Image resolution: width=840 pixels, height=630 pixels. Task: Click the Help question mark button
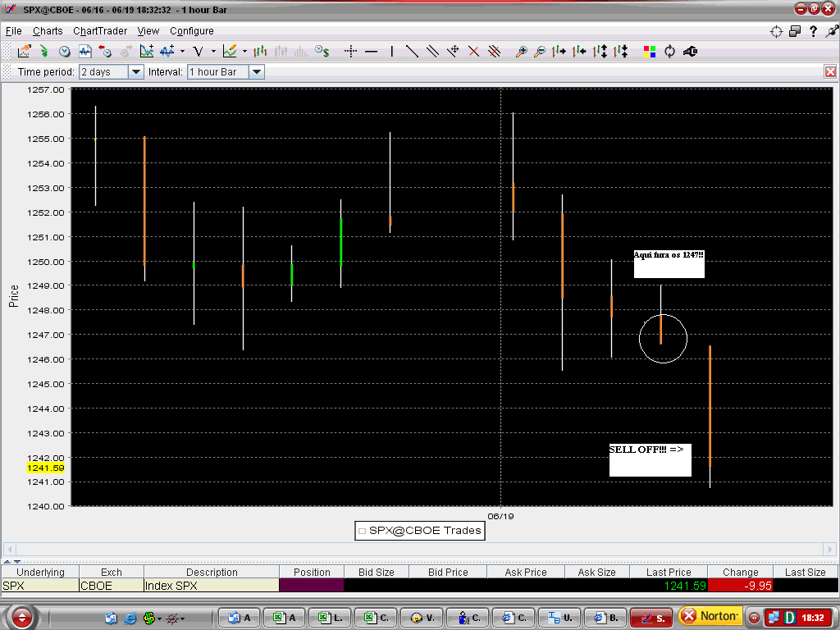[x=811, y=30]
